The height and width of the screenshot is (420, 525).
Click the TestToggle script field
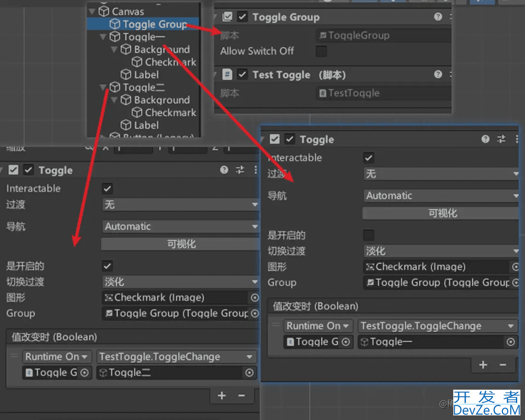click(383, 93)
